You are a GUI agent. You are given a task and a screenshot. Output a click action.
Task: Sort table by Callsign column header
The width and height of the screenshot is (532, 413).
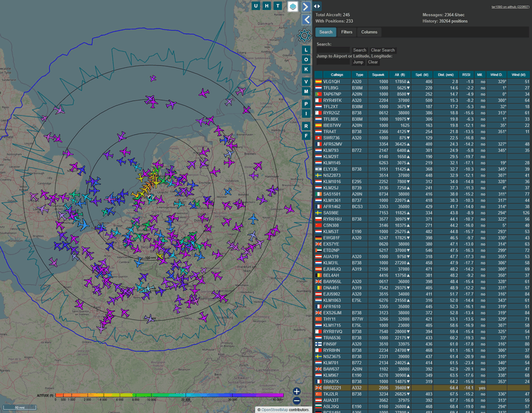pyautogui.click(x=337, y=74)
